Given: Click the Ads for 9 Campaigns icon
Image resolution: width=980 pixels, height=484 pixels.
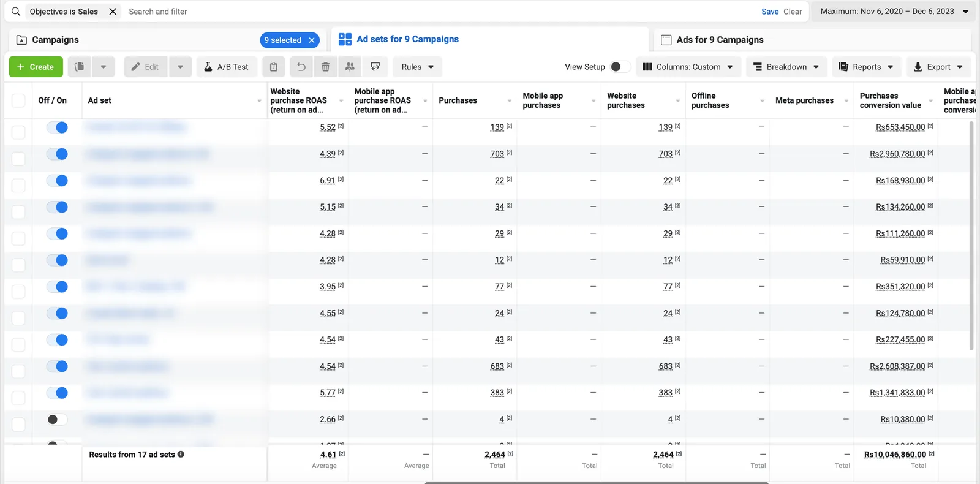Looking at the screenshot, I should [x=666, y=40].
